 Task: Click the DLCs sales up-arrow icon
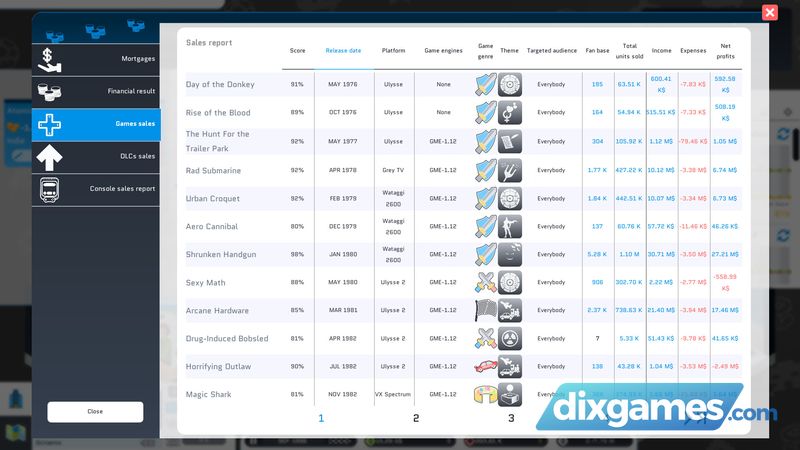pyautogui.click(x=51, y=156)
